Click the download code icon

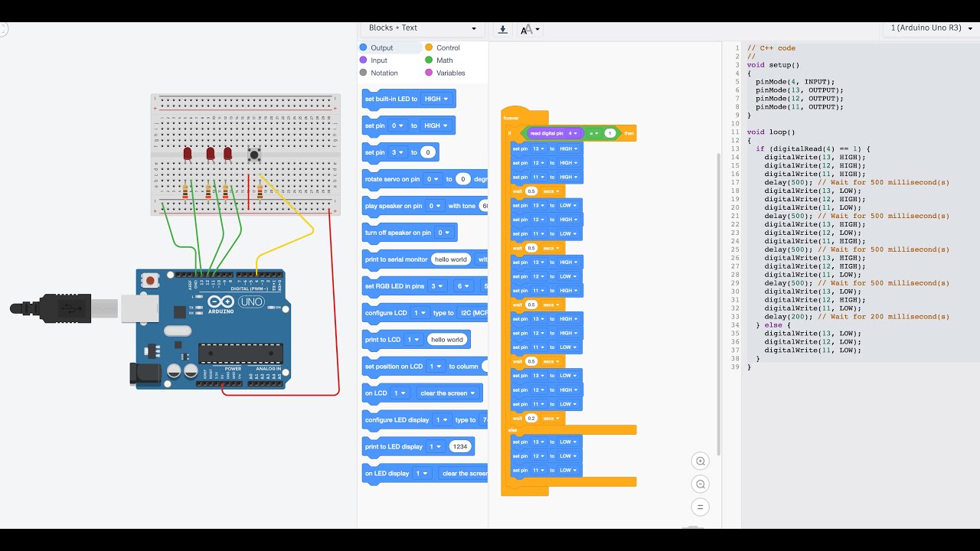pos(502,29)
